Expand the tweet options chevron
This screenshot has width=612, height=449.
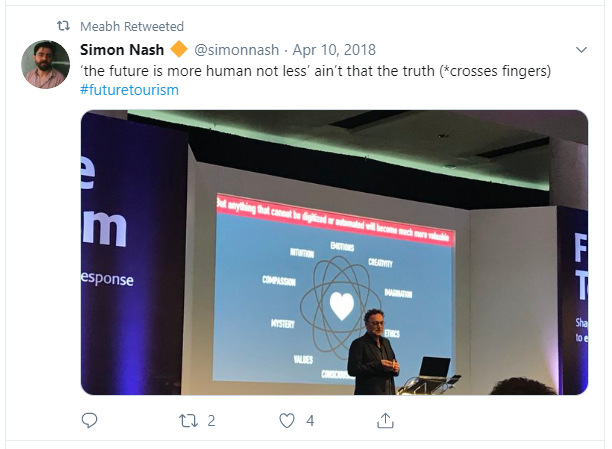click(x=582, y=49)
